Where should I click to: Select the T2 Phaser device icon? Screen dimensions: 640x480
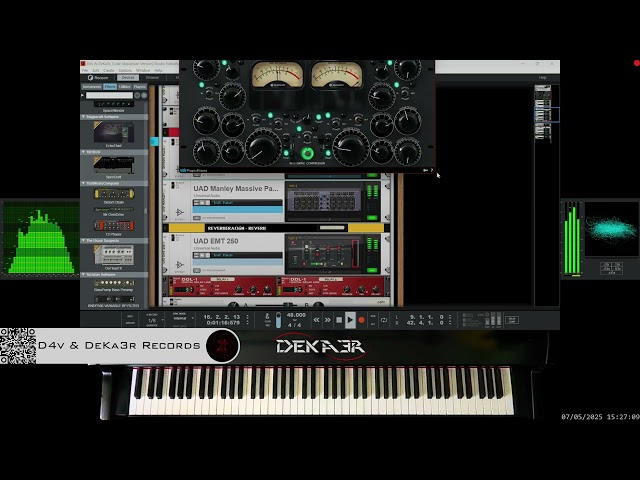click(x=114, y=226)
